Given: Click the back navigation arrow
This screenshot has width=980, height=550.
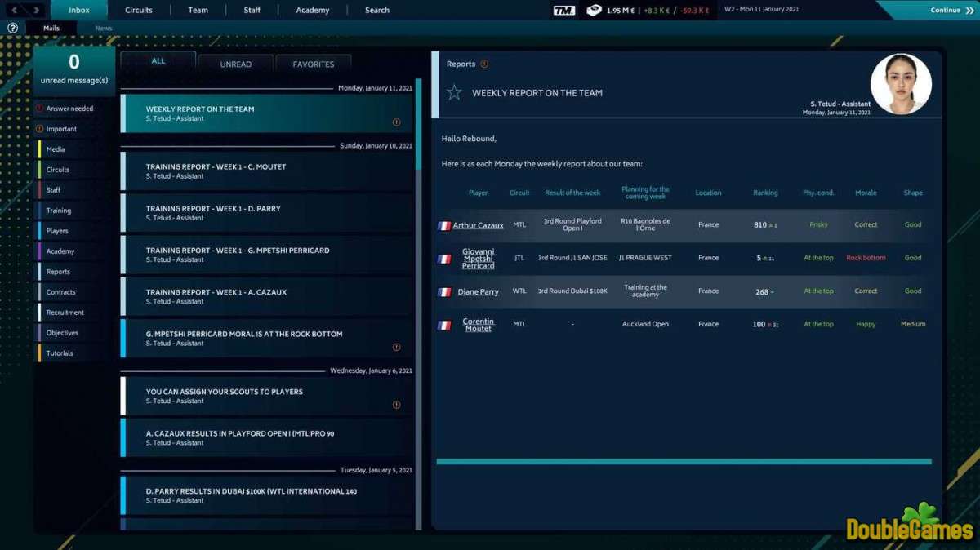Looking at the screenshot, I should click(x=14, y=10).
